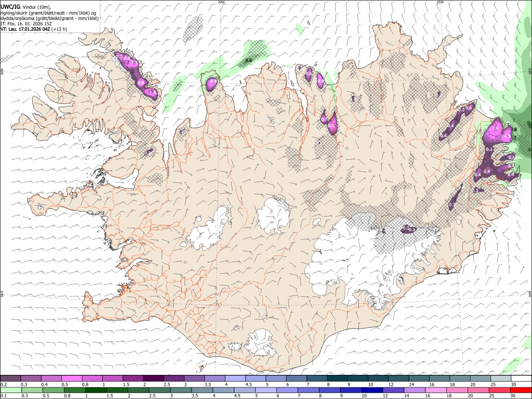Viewport: 532px width, 399px height.
Task: Pick the bright red last swatch in bottom legend
Action: click(521, 390)
